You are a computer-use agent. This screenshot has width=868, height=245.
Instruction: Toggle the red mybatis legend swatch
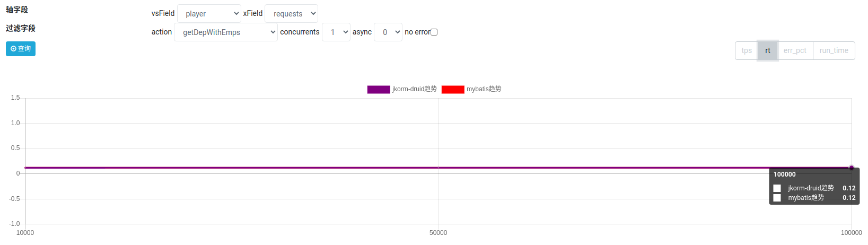[453, 90]
